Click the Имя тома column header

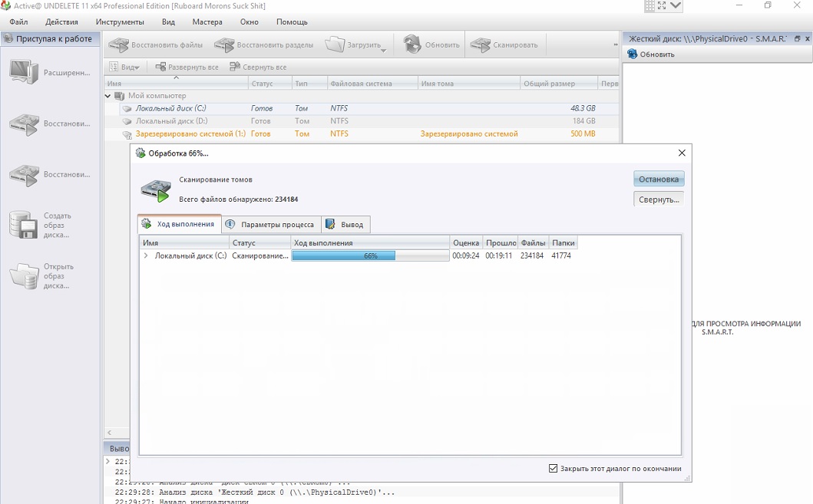click(469, 84)
